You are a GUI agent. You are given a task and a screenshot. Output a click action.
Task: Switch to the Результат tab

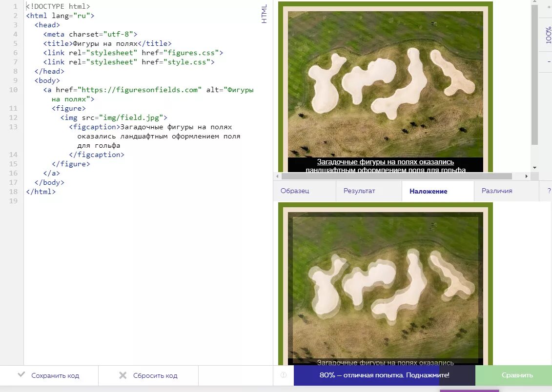(x=359, y=191)
